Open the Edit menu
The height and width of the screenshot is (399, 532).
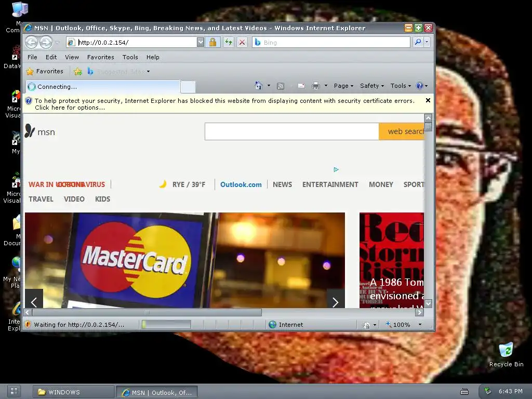[51, 57]
